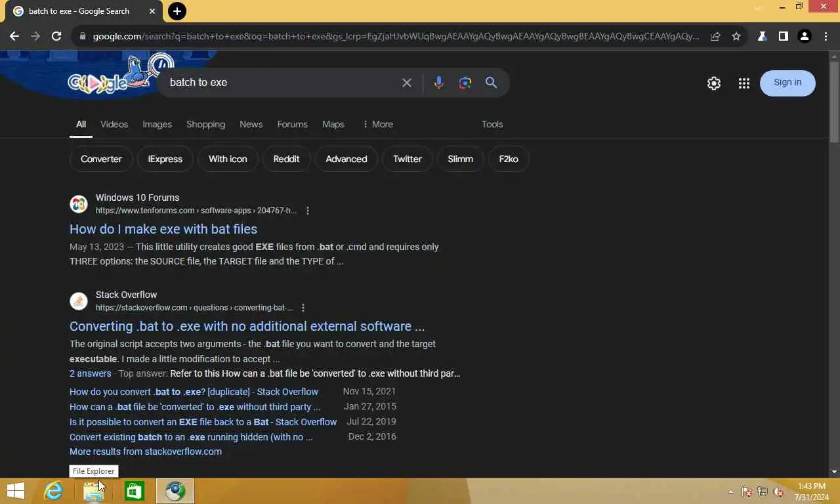Clear the search box with X icon
Screen dimensions: 840x504
(407, 83)
